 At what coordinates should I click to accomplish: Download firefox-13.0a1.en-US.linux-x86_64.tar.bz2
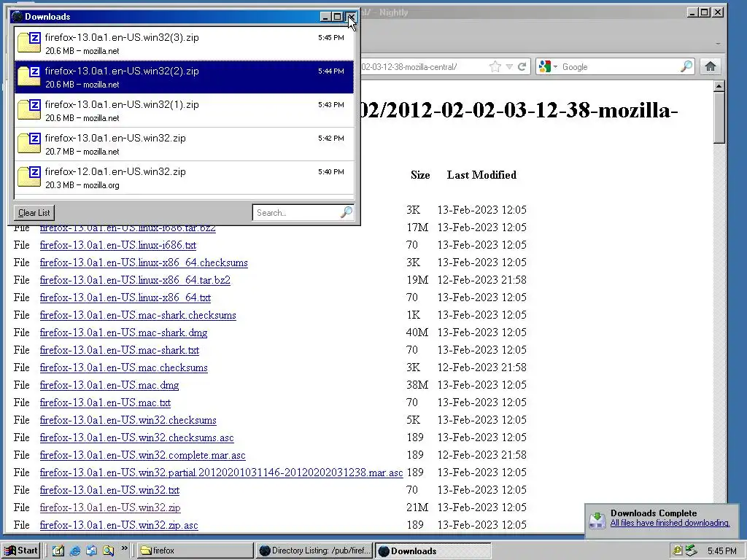(x=135, y=280)
